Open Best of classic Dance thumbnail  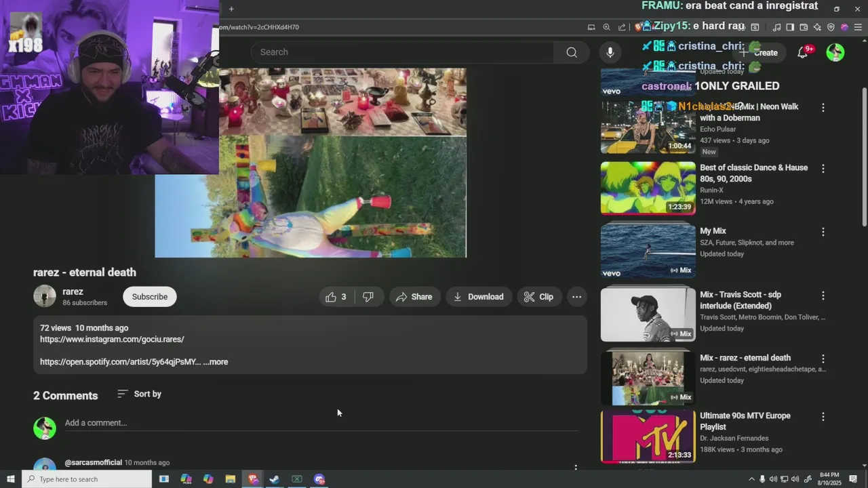click(648, 188)
